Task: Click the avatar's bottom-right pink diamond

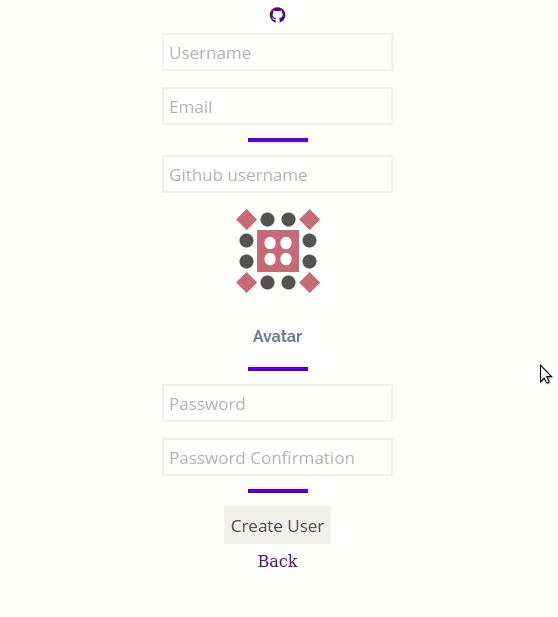Action: coord(310,283)
